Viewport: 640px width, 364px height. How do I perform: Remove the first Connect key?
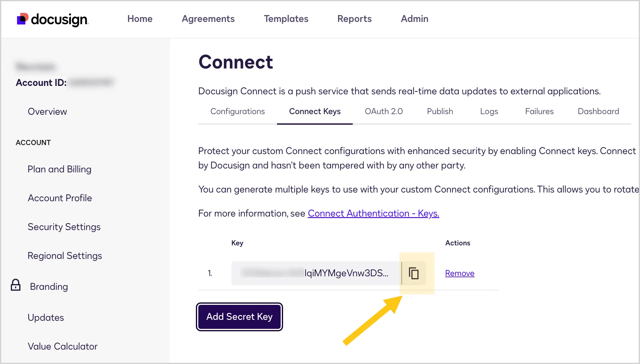pos(460,273)
